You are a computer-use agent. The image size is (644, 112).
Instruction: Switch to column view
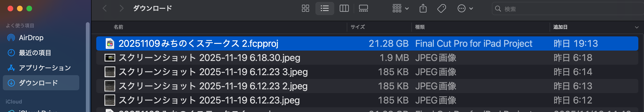[344, 9]
